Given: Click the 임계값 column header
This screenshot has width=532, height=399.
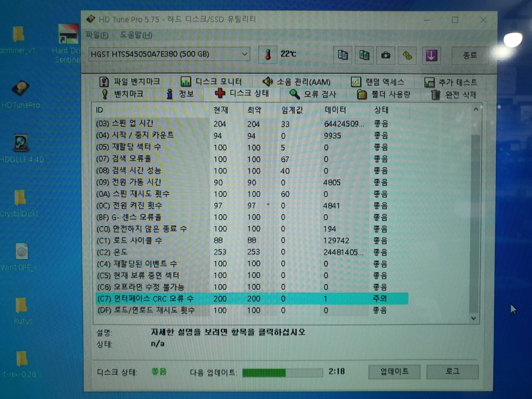Looking at the screenshot, I should [x=292, y=110].
